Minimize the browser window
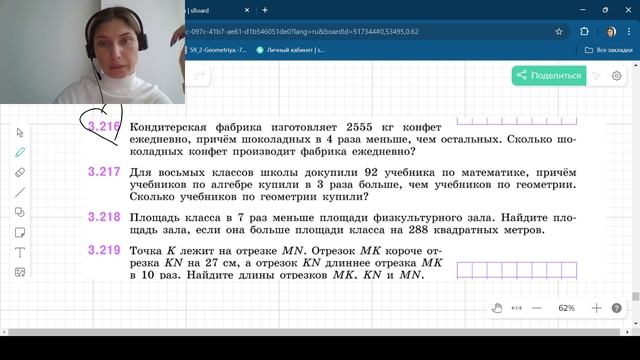The image size is (640, 360). (582, 10)
